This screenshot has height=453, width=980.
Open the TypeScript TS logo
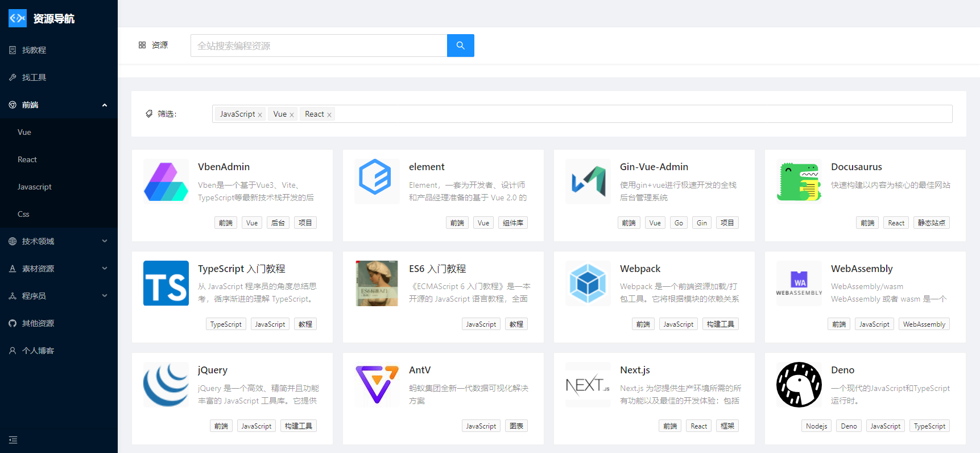click(x=166, y=283)
